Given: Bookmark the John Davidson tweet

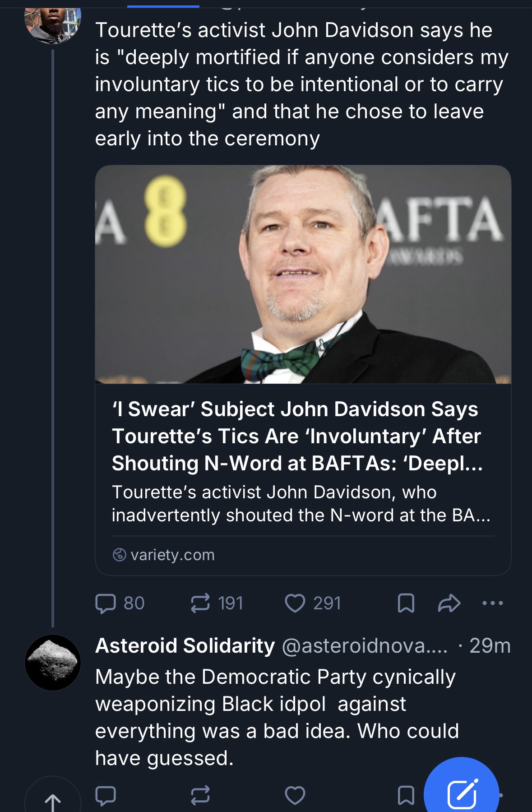Looking at the screenshot, I should [406, 603].
